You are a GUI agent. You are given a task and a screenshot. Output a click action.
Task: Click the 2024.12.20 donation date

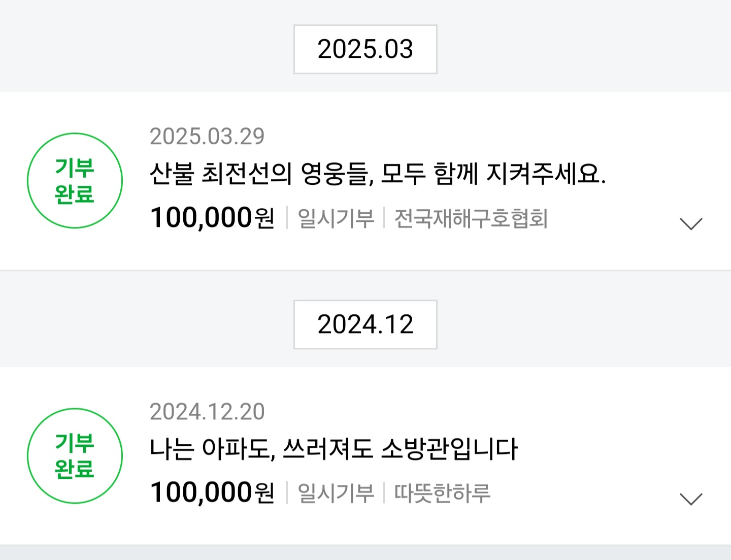click(207, 412)
